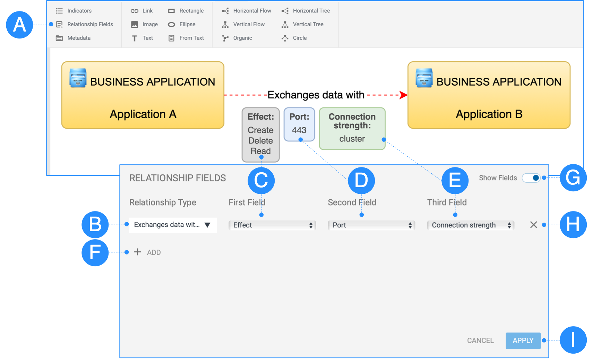Remove the relationship row with X
Viewport: 593px width, 364px height.
click(x=534, y=225)
